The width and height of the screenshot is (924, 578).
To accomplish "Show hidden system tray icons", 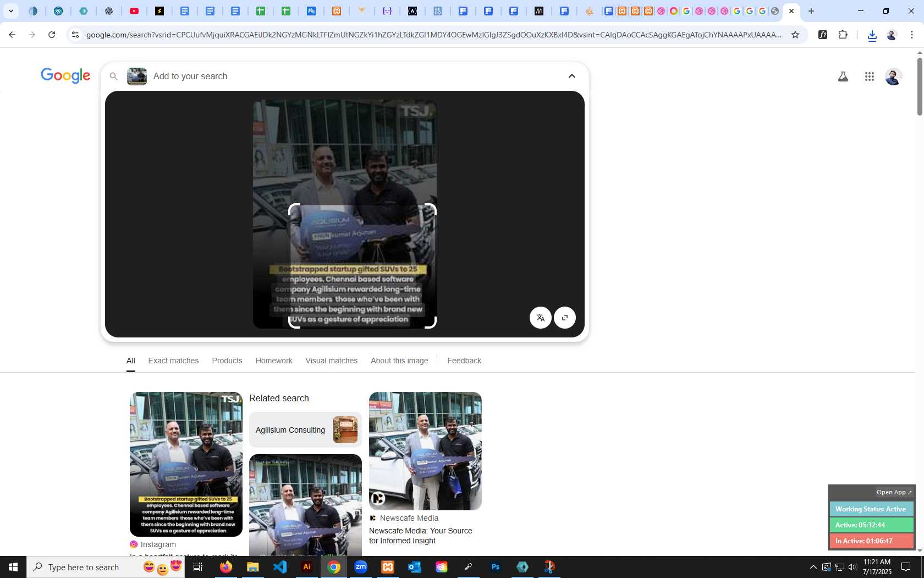I will 813,567.
